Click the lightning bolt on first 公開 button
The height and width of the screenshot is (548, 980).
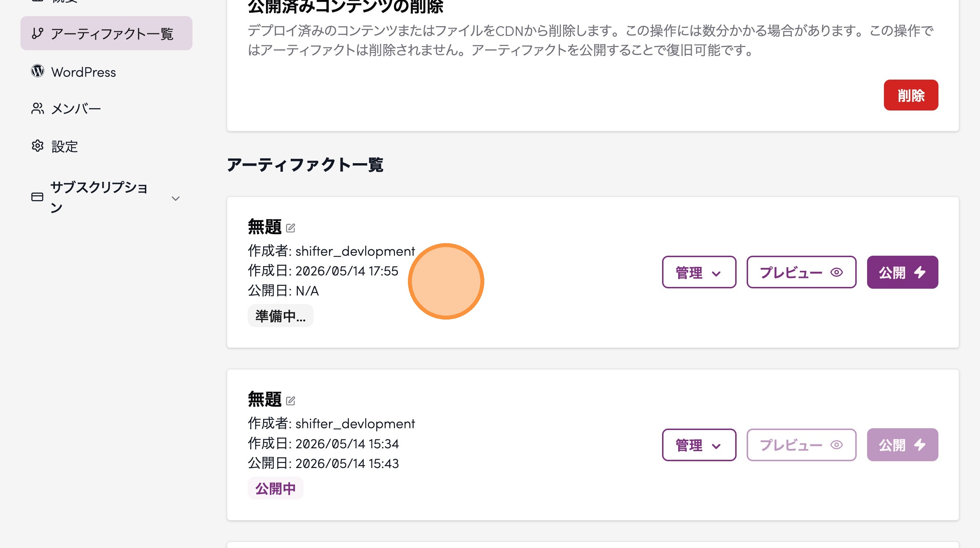(x=920, y=272)
